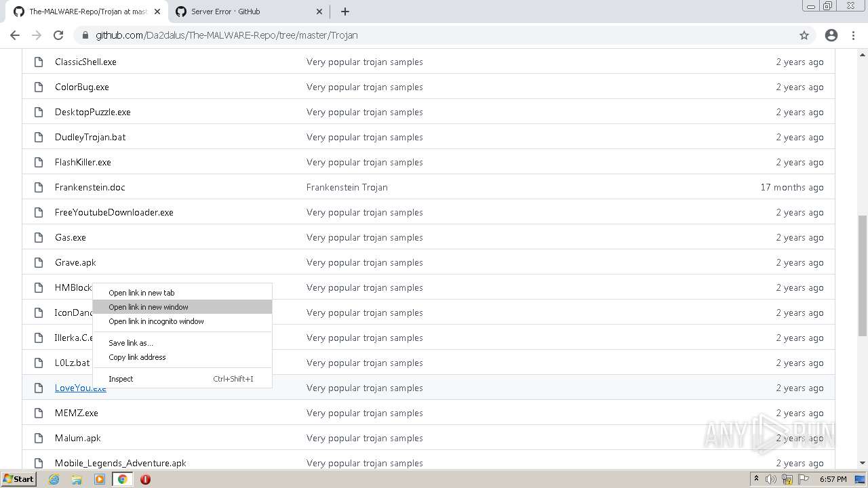Click the file icon beside Frankenstein.doc
Viewport: 868px width, 488px height.
(39, 187)
